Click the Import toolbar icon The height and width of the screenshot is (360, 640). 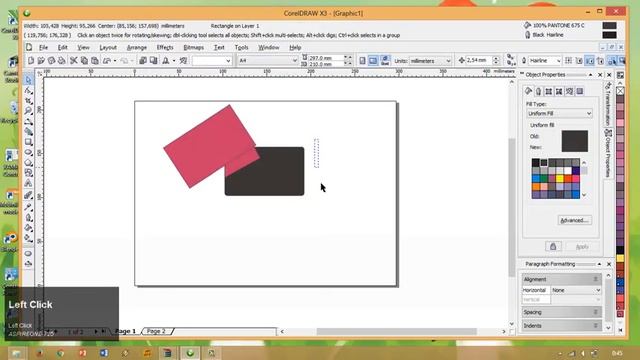coord(143,61)
